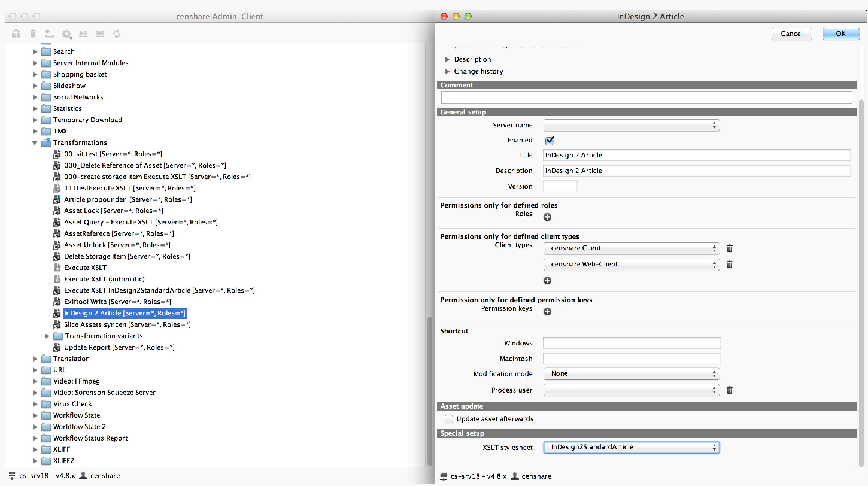868x486 pixels.
Task: Enable Update asset afterwards checkbox
Action: pyautogui.click(x=449, y=419)
